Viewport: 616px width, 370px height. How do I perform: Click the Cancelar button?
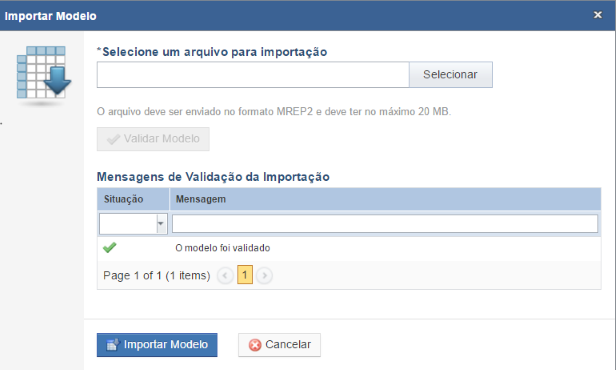(x=279, y=345)
